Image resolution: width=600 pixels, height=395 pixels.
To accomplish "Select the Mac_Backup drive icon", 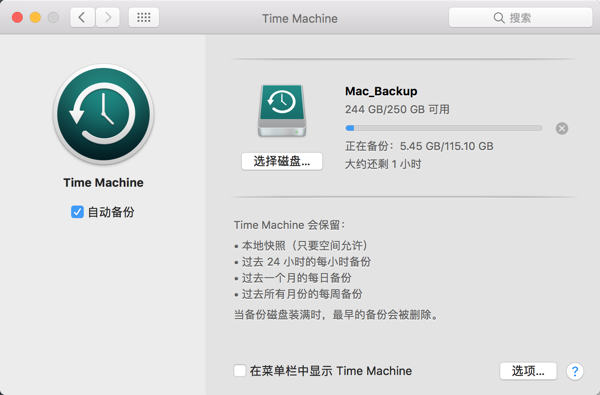I will pyautogui.click(x=282, y=111).
